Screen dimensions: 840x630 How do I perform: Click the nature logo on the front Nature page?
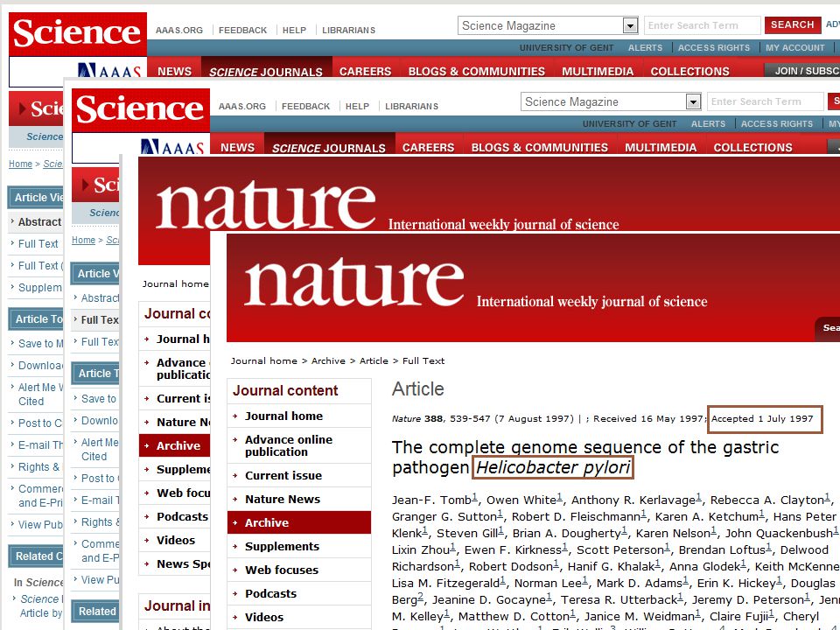[354, 282]
